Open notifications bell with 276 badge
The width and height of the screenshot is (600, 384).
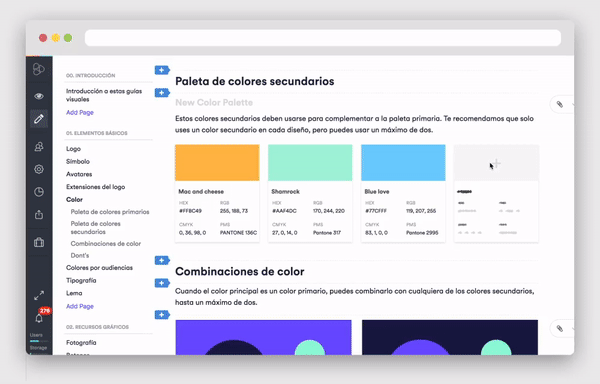pyautogui.click(x=40, y=317)
